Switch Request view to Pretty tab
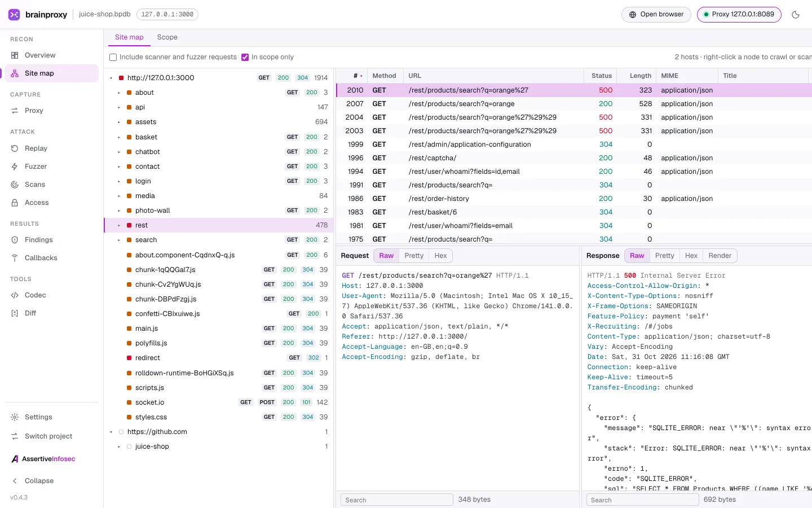The width and height of the screenshot is (812, 508). (414, 256)
